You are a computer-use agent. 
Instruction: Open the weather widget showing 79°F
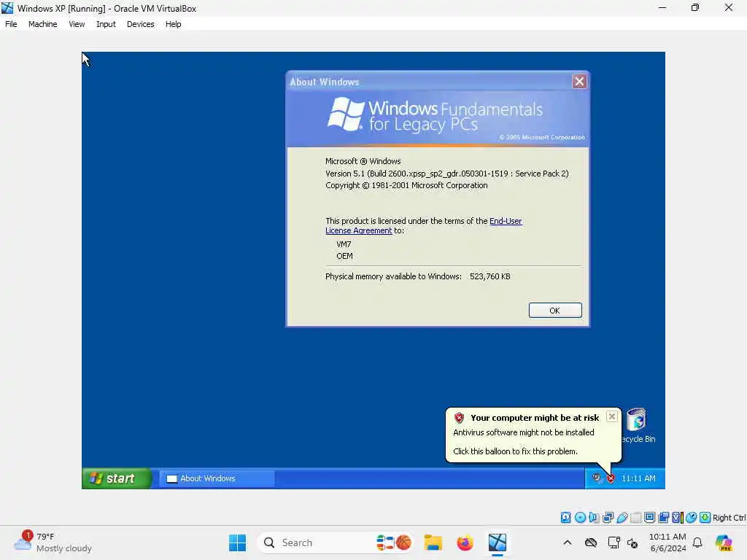click(53, 542)
